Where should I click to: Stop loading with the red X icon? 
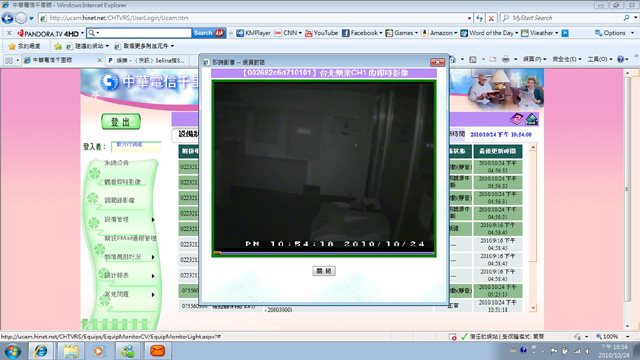tap(491, 18)
